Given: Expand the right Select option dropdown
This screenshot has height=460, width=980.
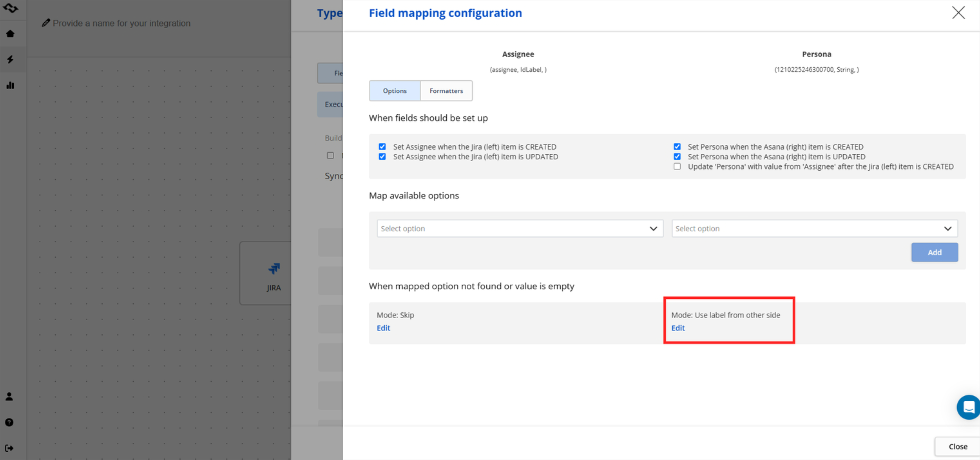Looking at the screenshot, I should pos(814,229).
